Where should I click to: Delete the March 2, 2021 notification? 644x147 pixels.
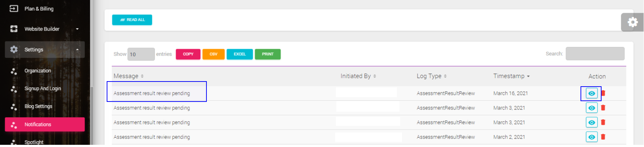click(x=603, y=137)
